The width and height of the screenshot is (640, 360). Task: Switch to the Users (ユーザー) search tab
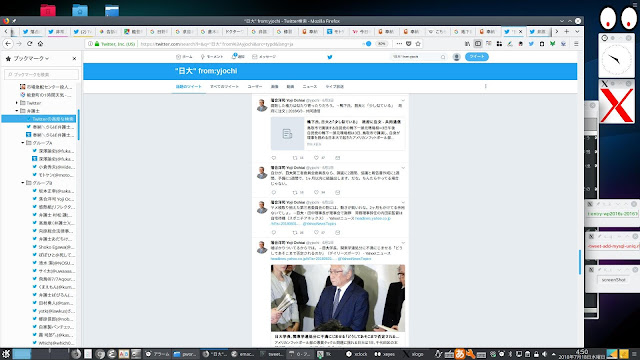click(x=255, y=87)
